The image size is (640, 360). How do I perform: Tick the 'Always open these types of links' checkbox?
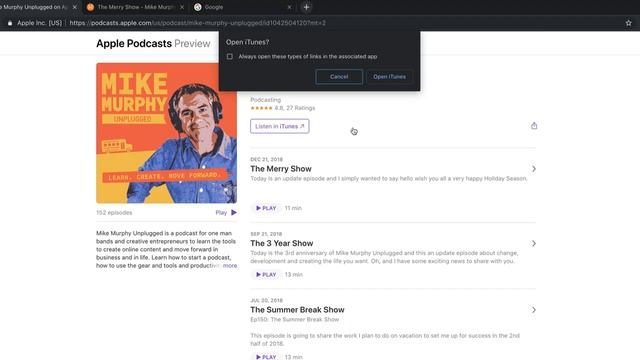click(230, 56)
